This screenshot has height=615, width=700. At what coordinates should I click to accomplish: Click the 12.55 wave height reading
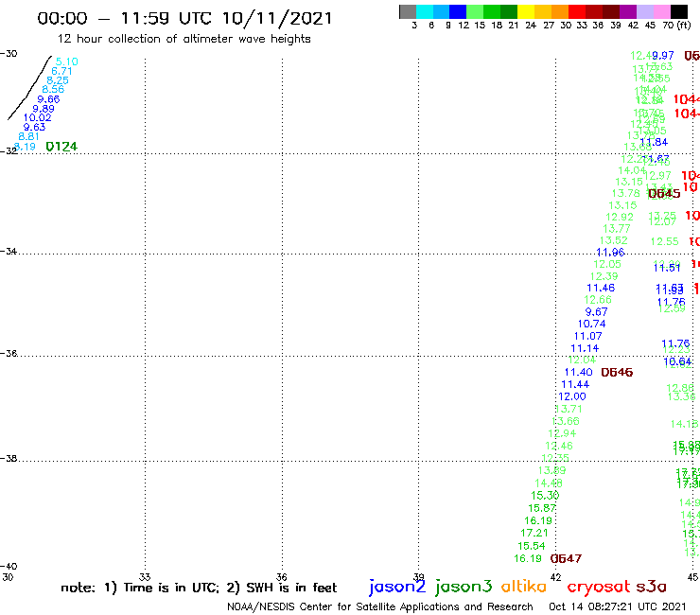point(665,241)
